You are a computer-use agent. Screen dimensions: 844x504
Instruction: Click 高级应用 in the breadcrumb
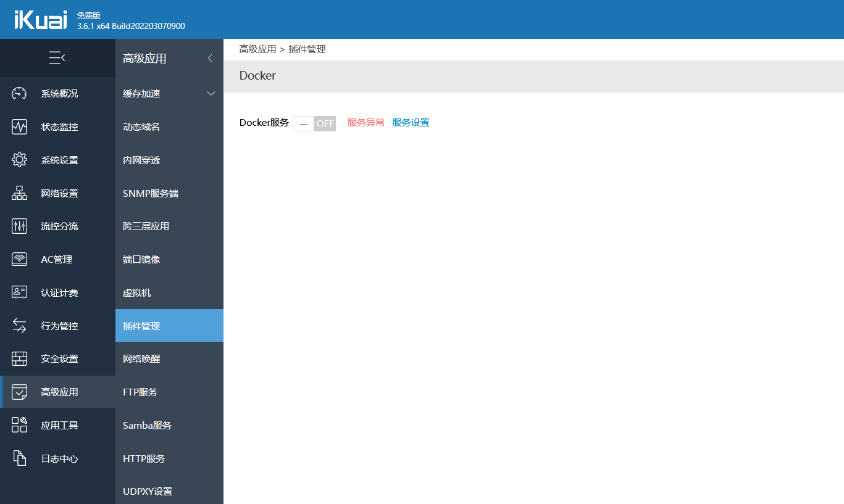click(257, 49)
